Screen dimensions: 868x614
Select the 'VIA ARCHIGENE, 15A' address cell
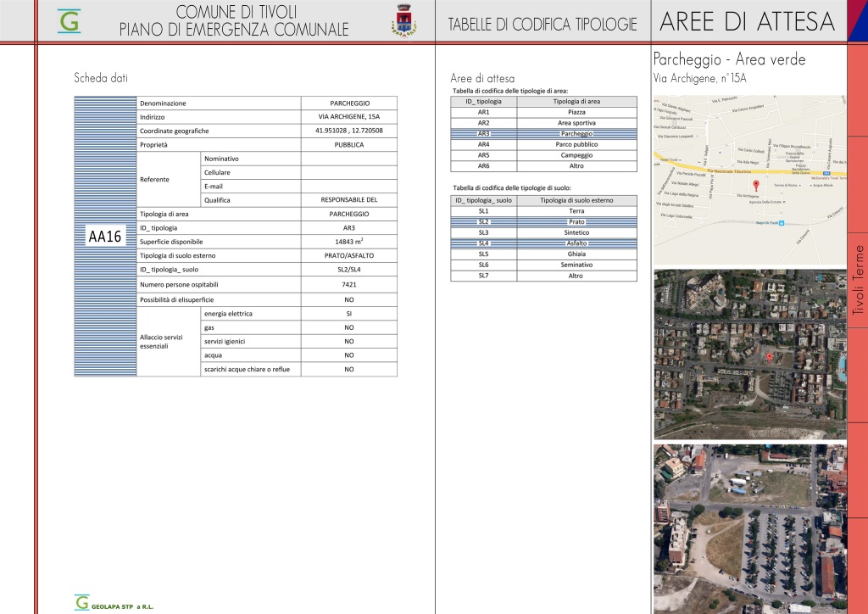point(349,117)
